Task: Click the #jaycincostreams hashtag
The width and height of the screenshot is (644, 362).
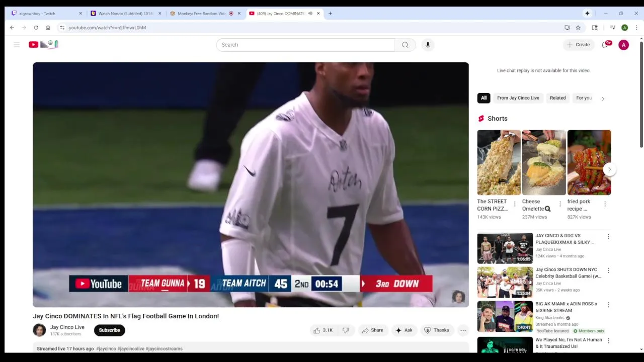Action: [164, 349]
